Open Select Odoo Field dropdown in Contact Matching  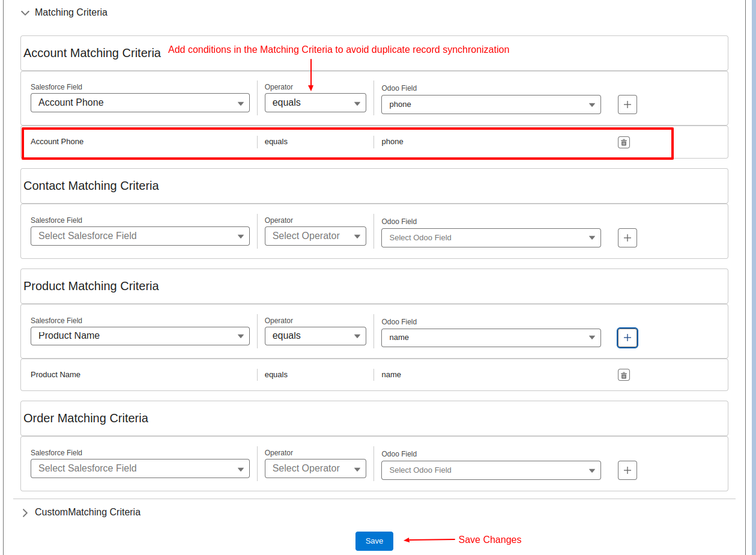pyautogui.click(x=491, y=237)
